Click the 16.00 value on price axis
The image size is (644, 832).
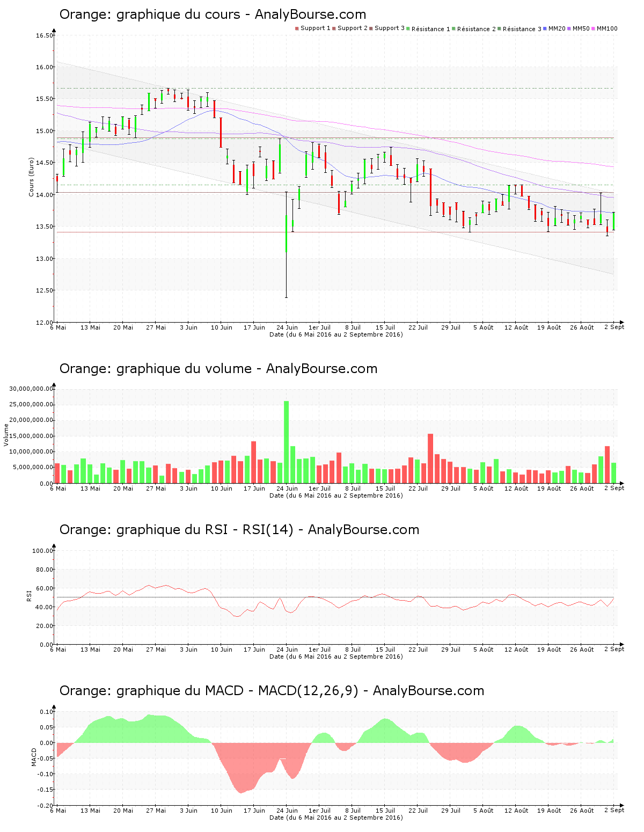[45, 67]
